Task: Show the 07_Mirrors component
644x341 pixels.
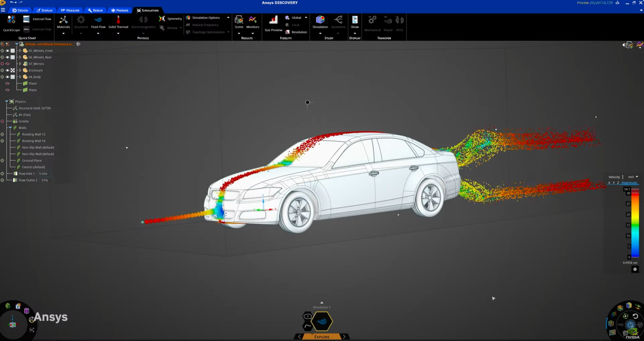Action: point(7,64)
